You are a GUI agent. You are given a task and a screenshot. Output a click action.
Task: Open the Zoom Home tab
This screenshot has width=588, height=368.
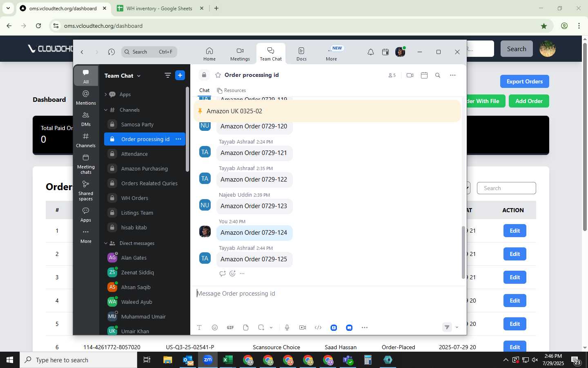tap(209, 54)
